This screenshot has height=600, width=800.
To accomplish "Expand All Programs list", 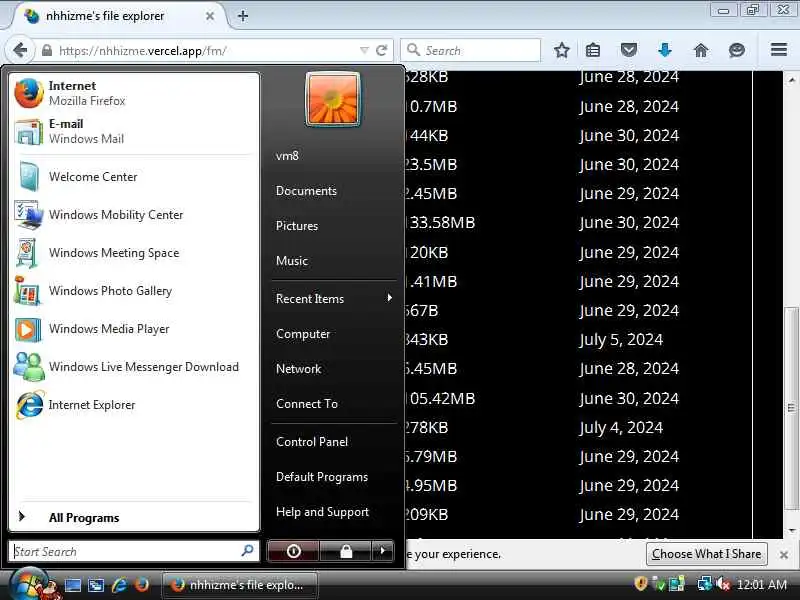I will pyautogui.click(x=134, y=517).
